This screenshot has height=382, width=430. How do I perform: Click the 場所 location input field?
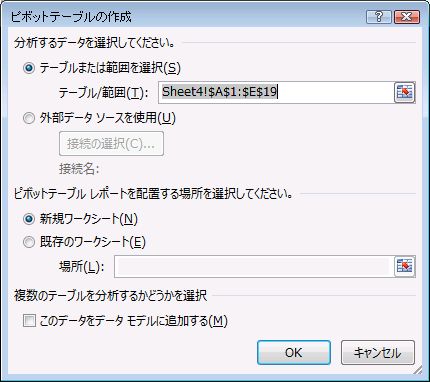pyautogui.click(x=254, y=266)
